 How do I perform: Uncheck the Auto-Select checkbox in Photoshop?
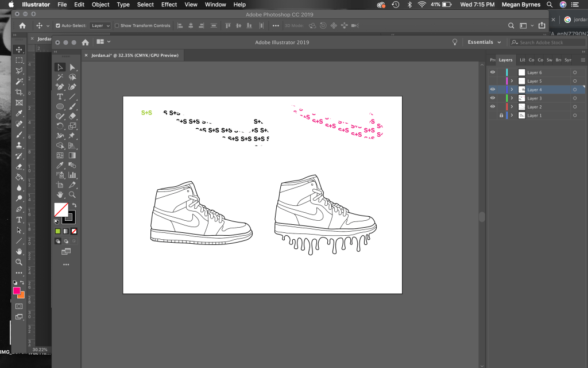[57, 26]
